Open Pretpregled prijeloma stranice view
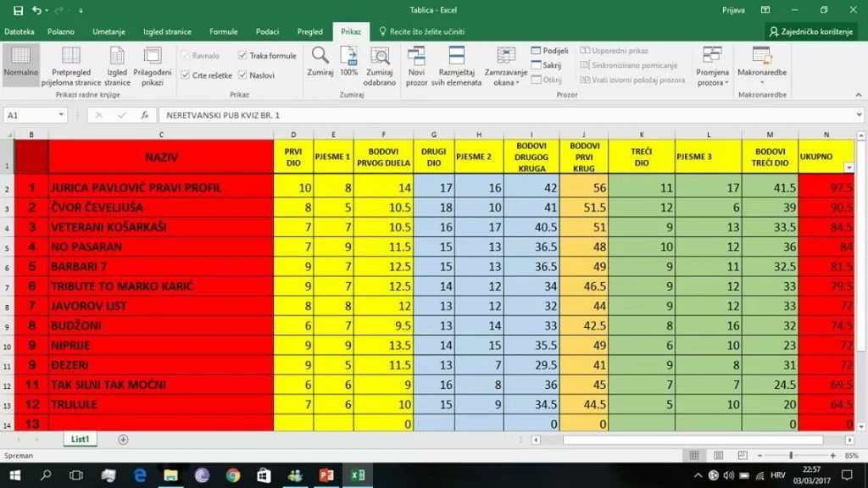868x488 pixels. [71, 56]
